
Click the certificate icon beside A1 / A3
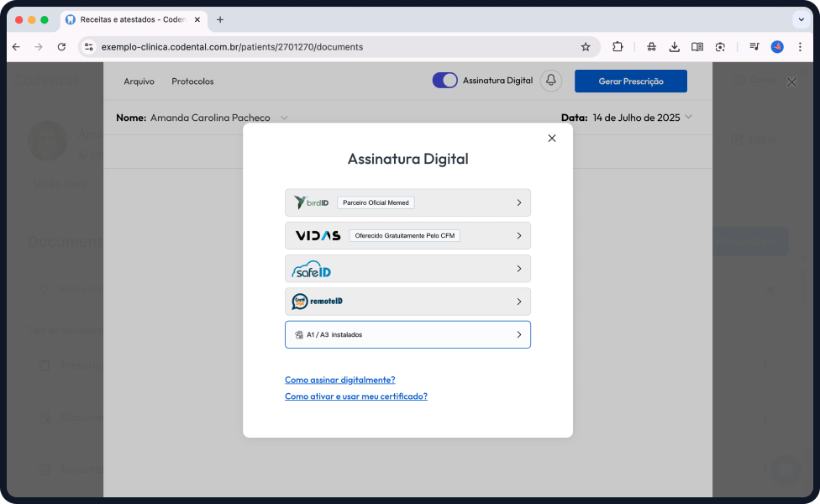299,334
